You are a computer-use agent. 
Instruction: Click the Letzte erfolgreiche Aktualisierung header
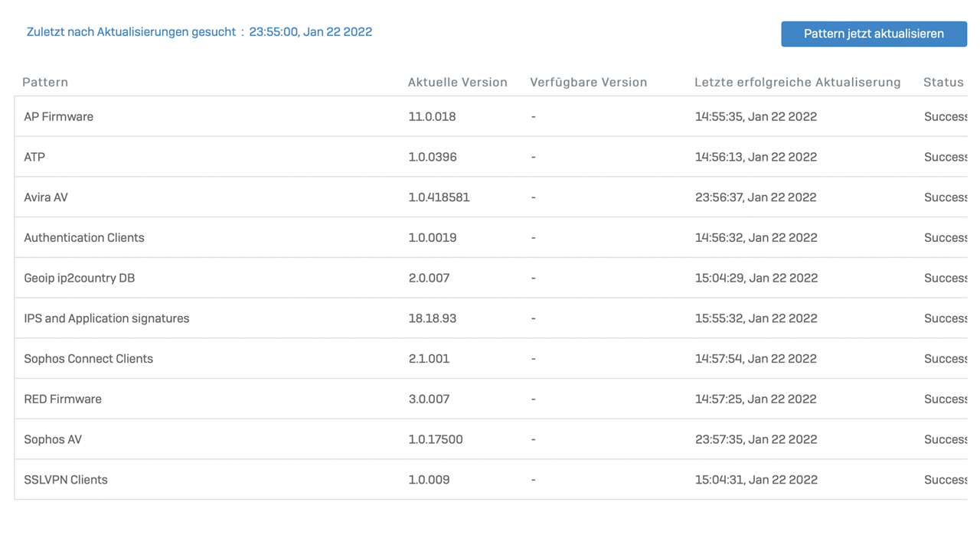coord(798,82)
